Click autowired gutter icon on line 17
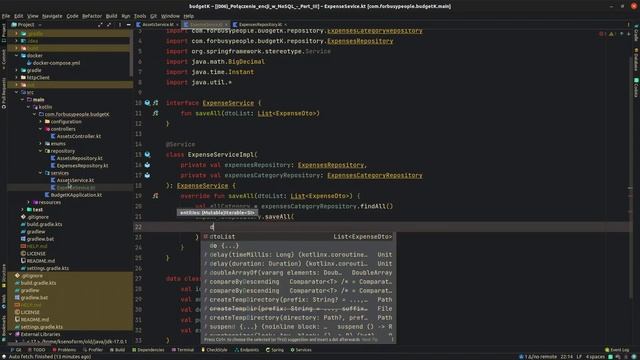The height and width of the screenshot is (360, 640). (x=147, y=175)
